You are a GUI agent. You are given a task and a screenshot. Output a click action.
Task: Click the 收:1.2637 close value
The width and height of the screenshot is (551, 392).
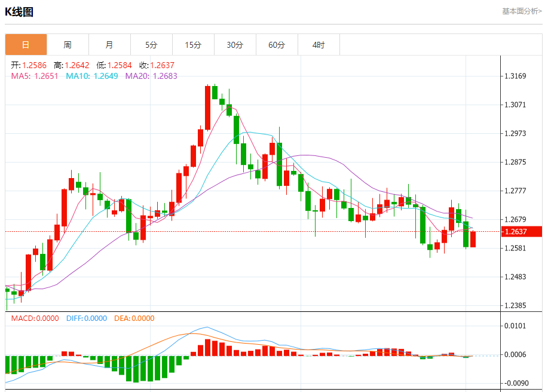(x=157, y=65)
